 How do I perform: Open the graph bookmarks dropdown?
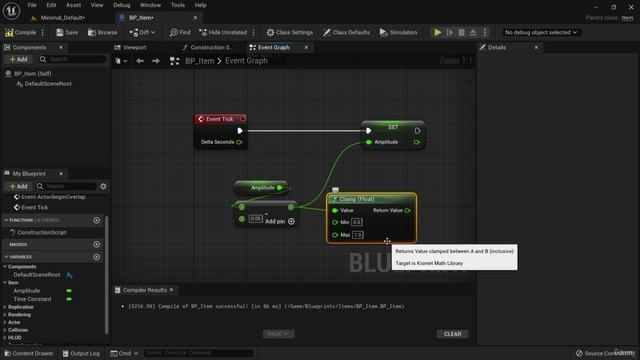click(121, 61)
